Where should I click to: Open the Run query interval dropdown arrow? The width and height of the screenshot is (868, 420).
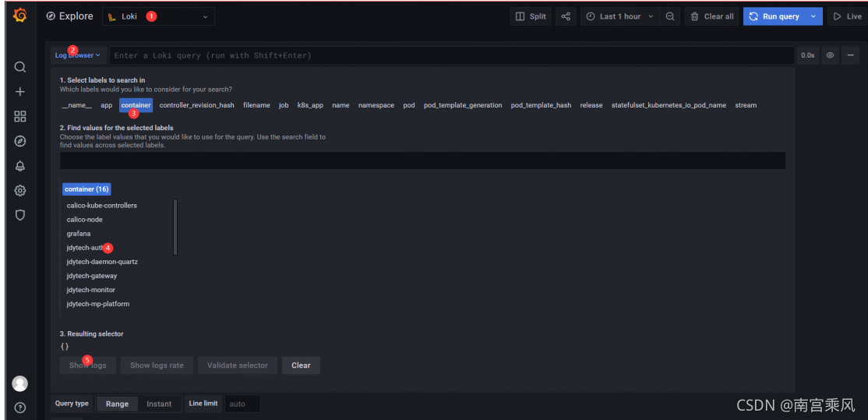point(813,16)
